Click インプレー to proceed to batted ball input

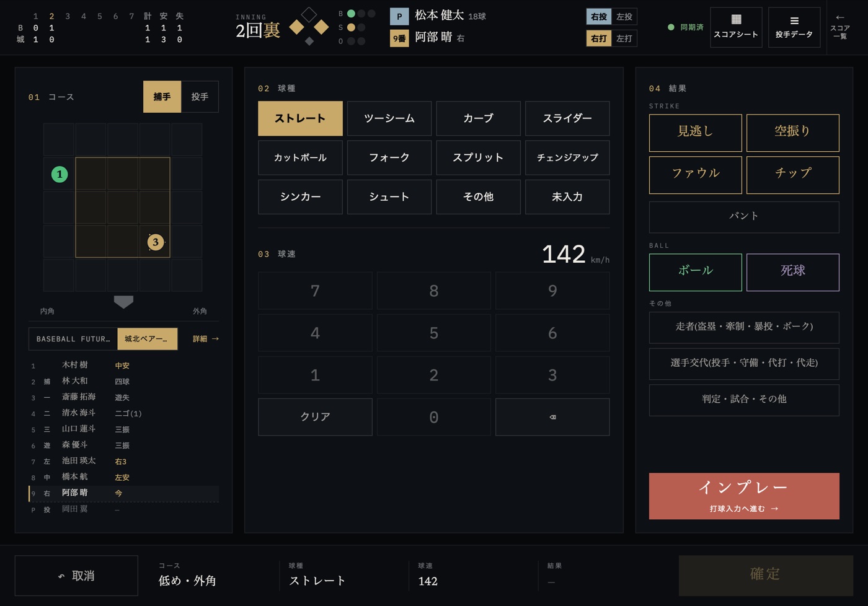(x=744, y=496)
